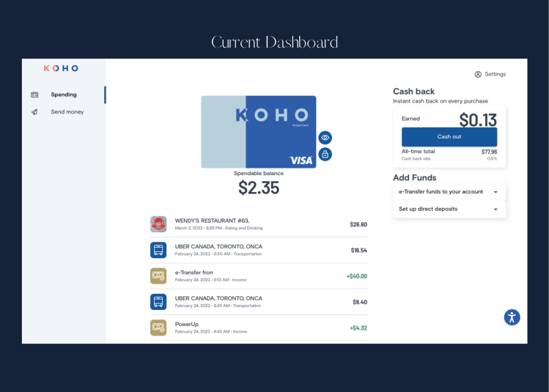Select the Spending tab in sidebar
Image resolution: width=549 pixels, height=392 pixels.
click(63, 95)
